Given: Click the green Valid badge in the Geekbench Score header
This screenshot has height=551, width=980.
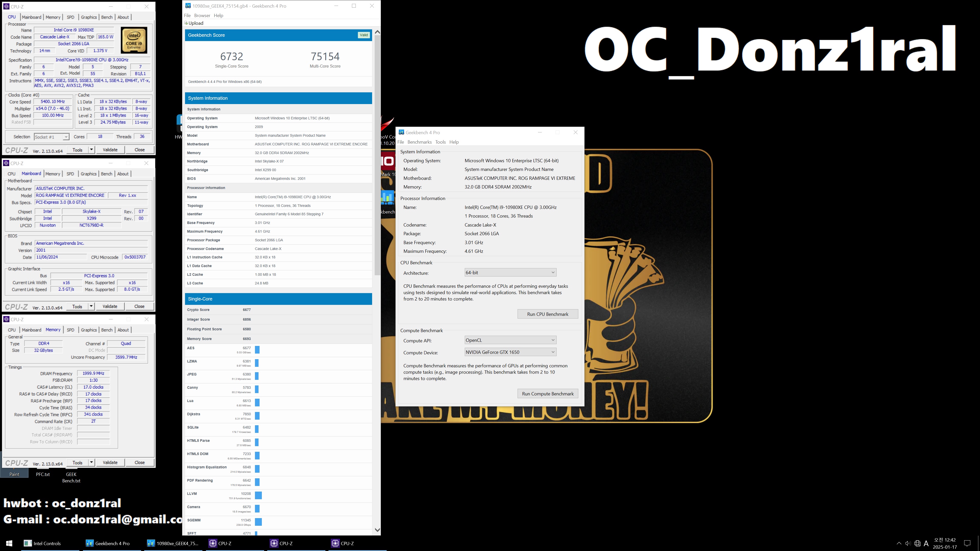Looking at the screenshot, I should tap(364, 35).
